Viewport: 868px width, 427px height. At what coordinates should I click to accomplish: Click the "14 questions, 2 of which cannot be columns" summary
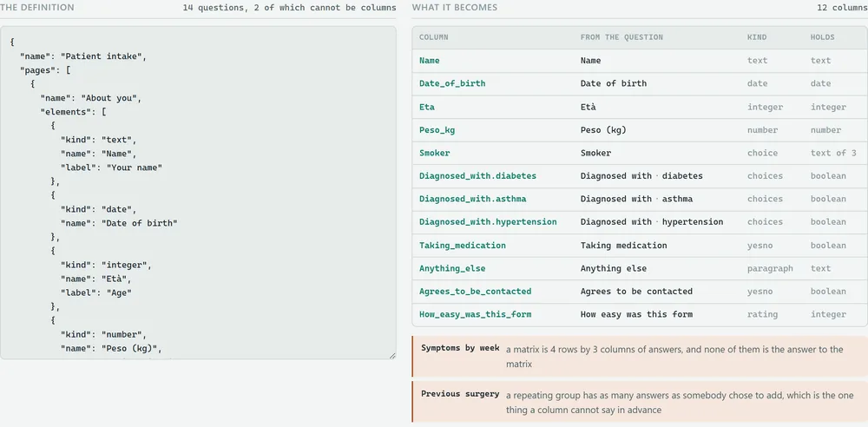(x=290, y=8)
